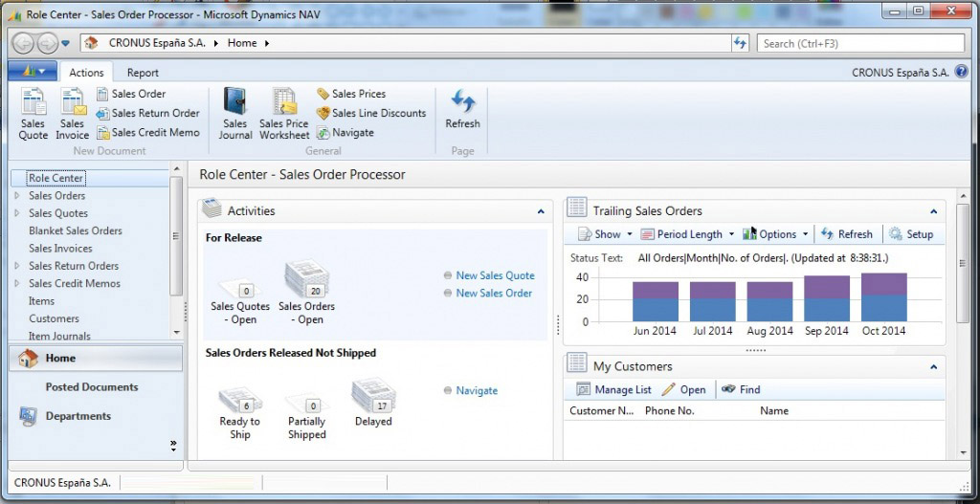This screenshot has width=980, height=504.
Task: Open Sales Prices from ribbon
Action: tap(351, 94)
